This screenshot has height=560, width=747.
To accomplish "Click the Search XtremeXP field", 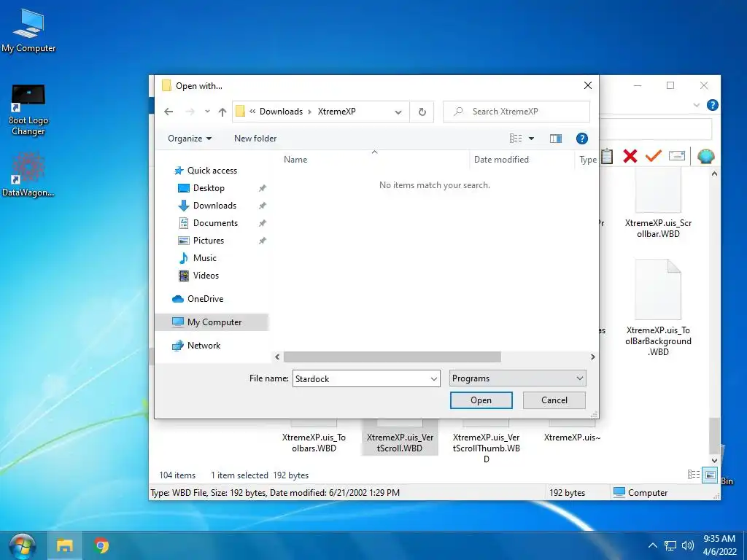I will coord(516,112).
